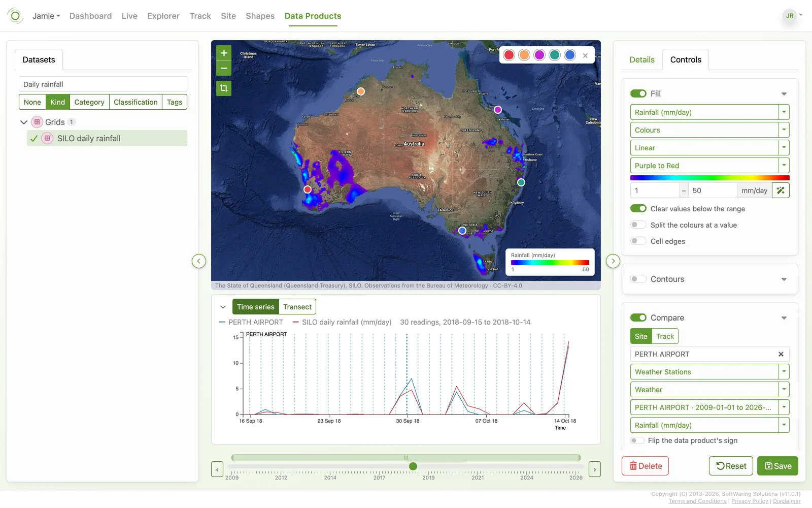Enable the Contours toggle
The image size is (812, 508).
pos(638,279)
